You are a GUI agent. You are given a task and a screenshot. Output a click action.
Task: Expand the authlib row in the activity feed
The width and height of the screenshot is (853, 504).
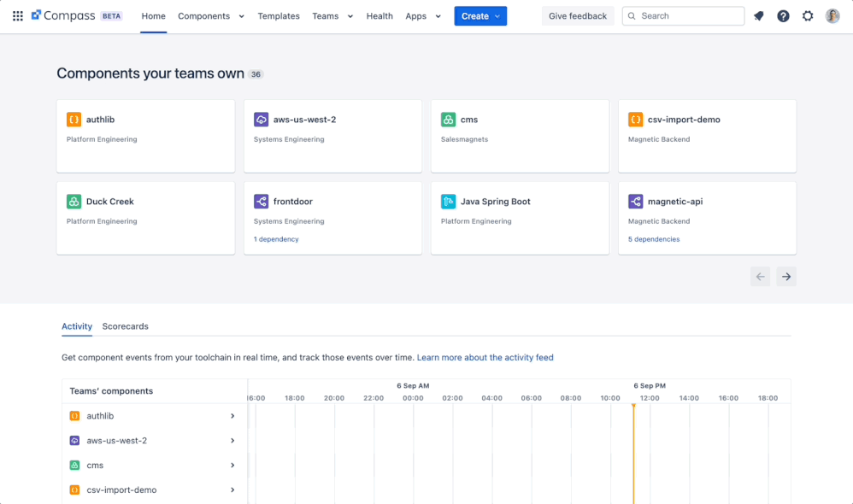tap(232, 416)
